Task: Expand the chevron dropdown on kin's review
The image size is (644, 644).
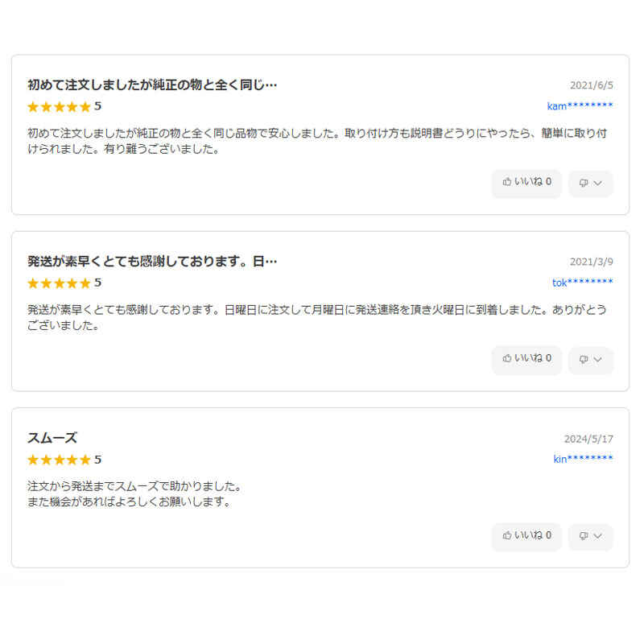Action: [598, 536]
